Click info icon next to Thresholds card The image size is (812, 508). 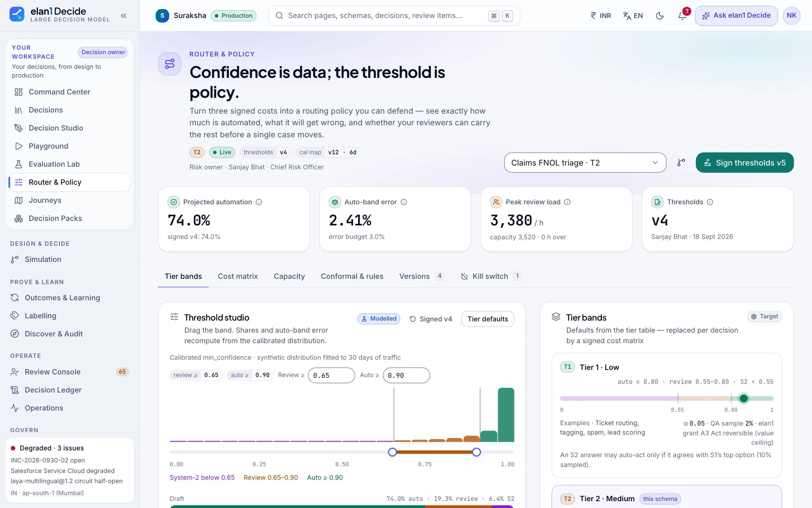point(710,202)
